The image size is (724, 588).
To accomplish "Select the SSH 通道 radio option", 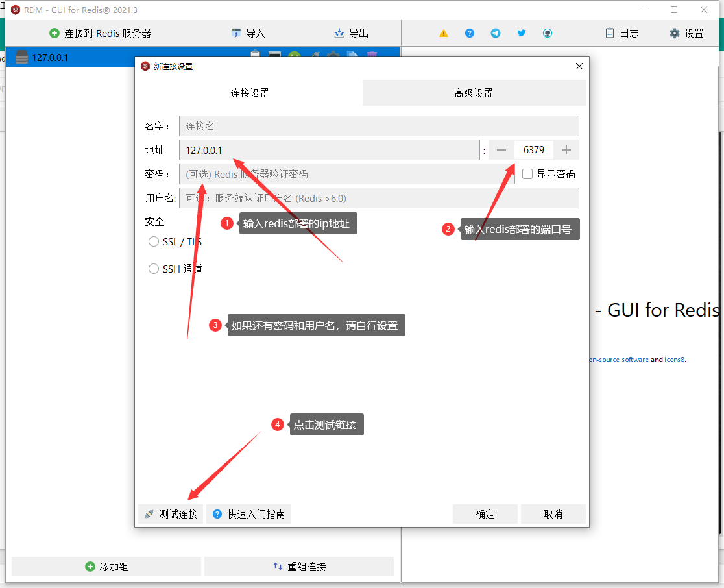I will click(154, 269).
